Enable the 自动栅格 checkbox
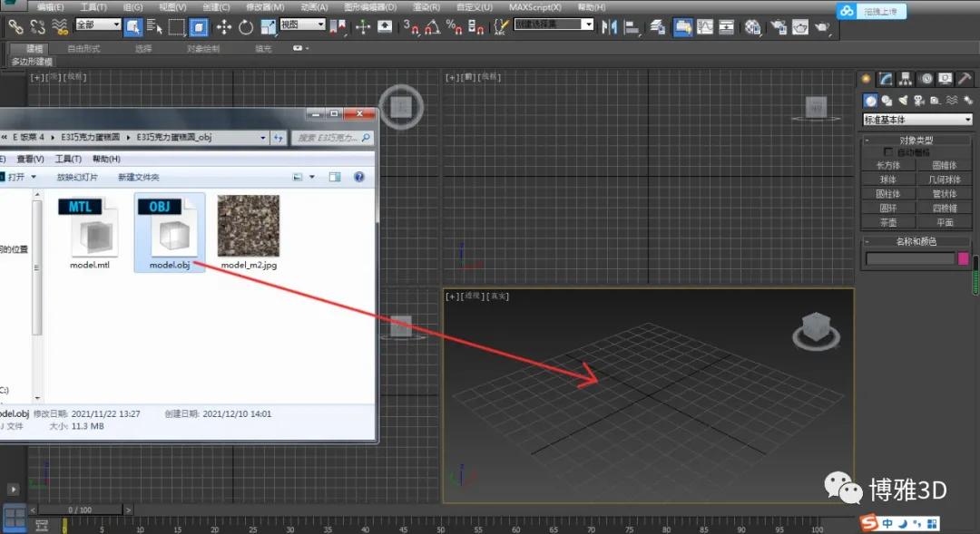 889,152
